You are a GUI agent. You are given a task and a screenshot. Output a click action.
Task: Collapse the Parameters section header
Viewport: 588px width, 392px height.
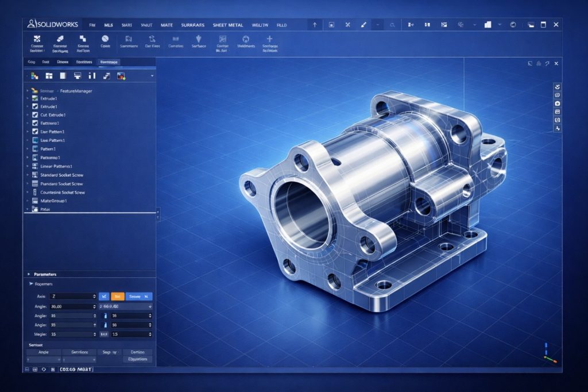[28, 274]
